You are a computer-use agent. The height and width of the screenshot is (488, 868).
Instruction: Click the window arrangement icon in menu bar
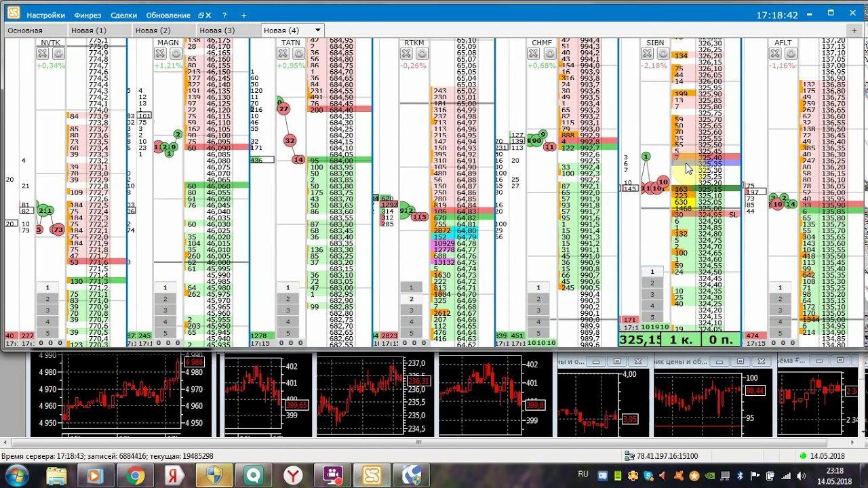(x=205, y=15)
